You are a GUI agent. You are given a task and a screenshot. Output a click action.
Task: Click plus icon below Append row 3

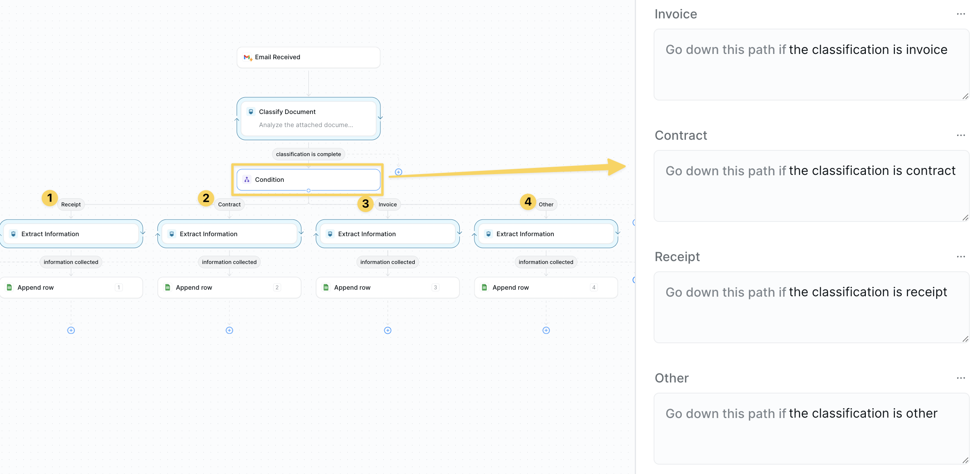(x=387, y=330)
